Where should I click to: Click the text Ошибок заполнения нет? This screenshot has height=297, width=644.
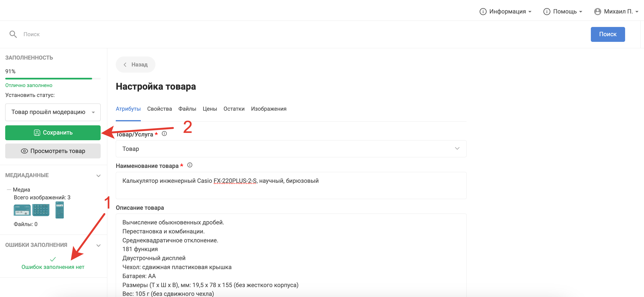tap(53, 267)
